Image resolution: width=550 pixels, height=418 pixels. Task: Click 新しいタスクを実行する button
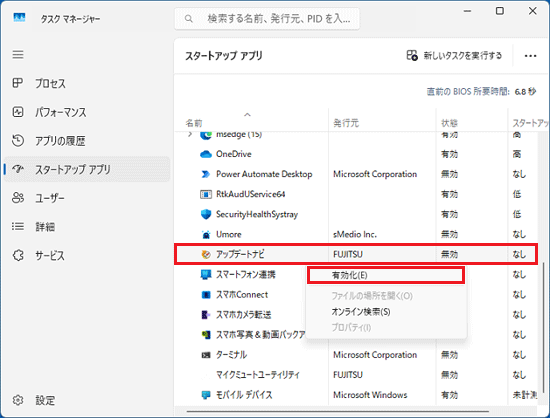454,55
